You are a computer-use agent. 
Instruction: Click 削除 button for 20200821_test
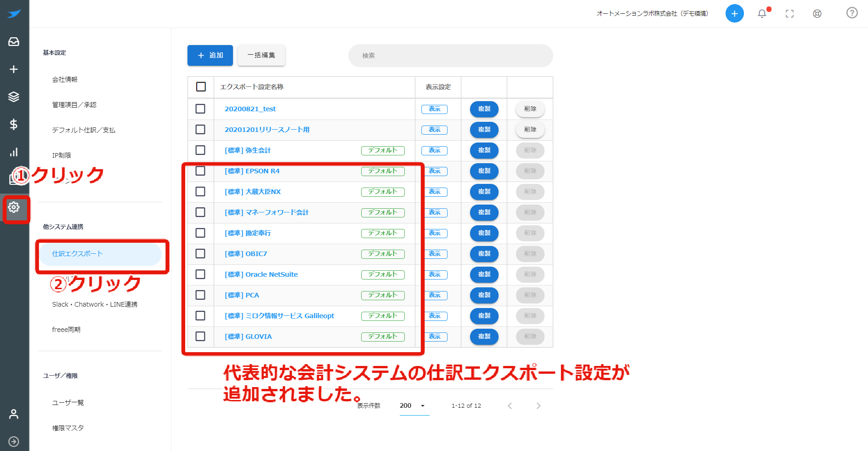point(530,109)
